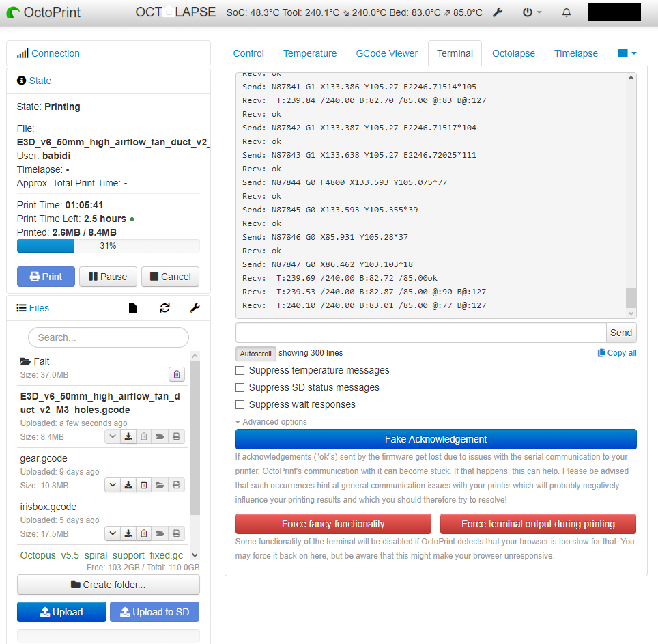Open the power system menu icon
Viewport: 658px width, 644px height.
pos(532,12)
